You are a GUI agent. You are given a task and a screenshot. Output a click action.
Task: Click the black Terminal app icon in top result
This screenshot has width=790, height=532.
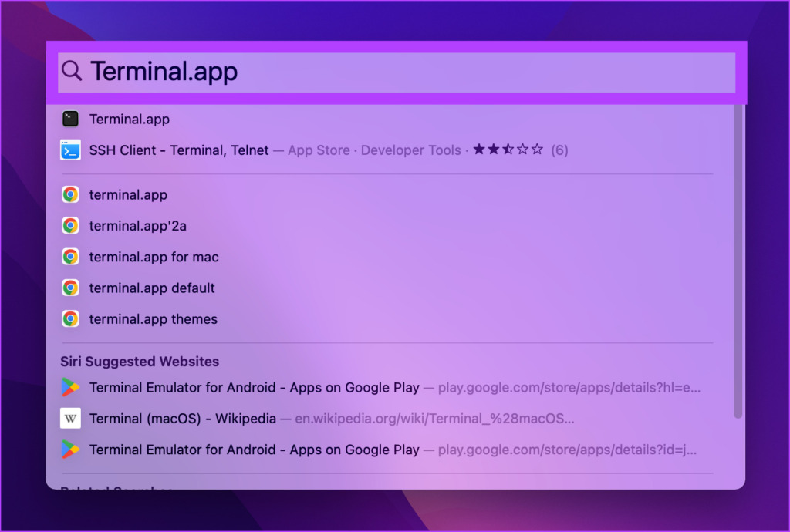[70, 119]
